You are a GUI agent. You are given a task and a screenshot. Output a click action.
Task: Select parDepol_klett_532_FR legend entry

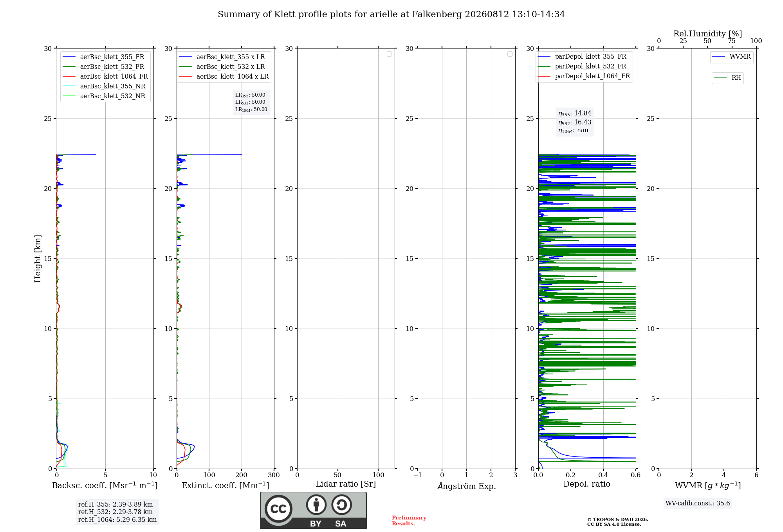582,66
